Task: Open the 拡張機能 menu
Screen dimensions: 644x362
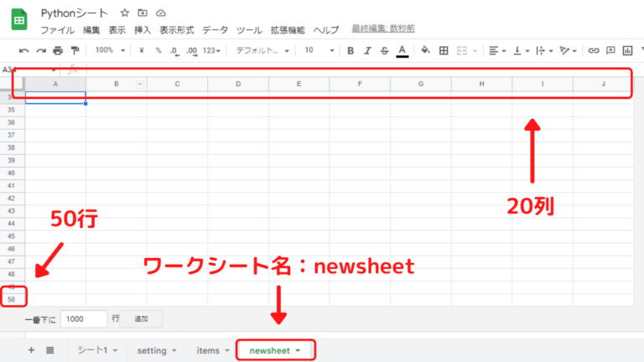Action: pyautogui.click(x=288, y=30)
